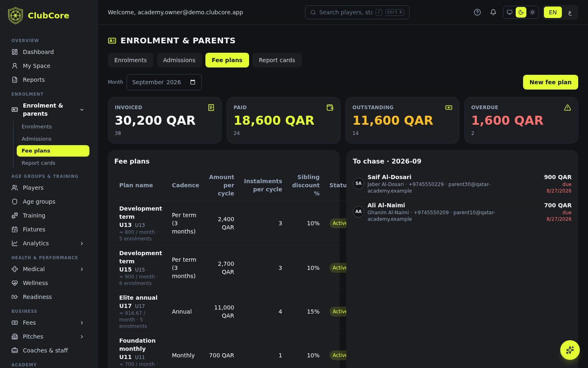Open Wellness sidebar item
This screenshot has height=368, width=588.
pyautogui.click(x=49, y=283)
